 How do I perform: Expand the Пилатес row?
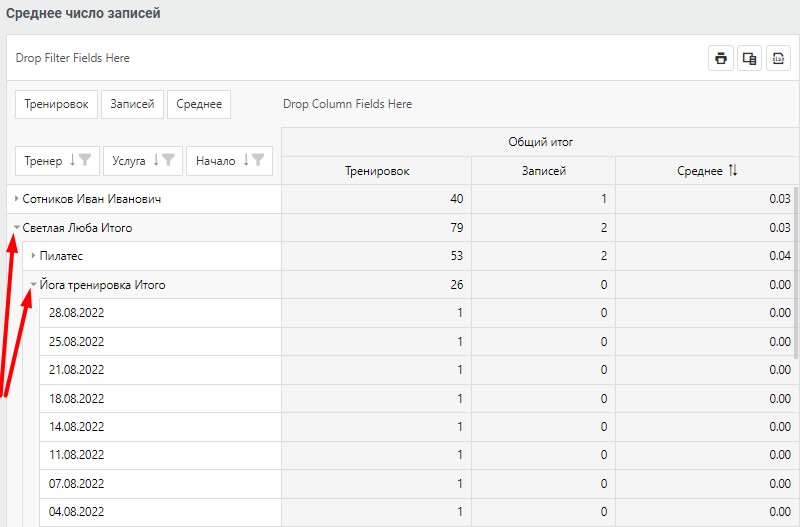[x=33, y=256]
